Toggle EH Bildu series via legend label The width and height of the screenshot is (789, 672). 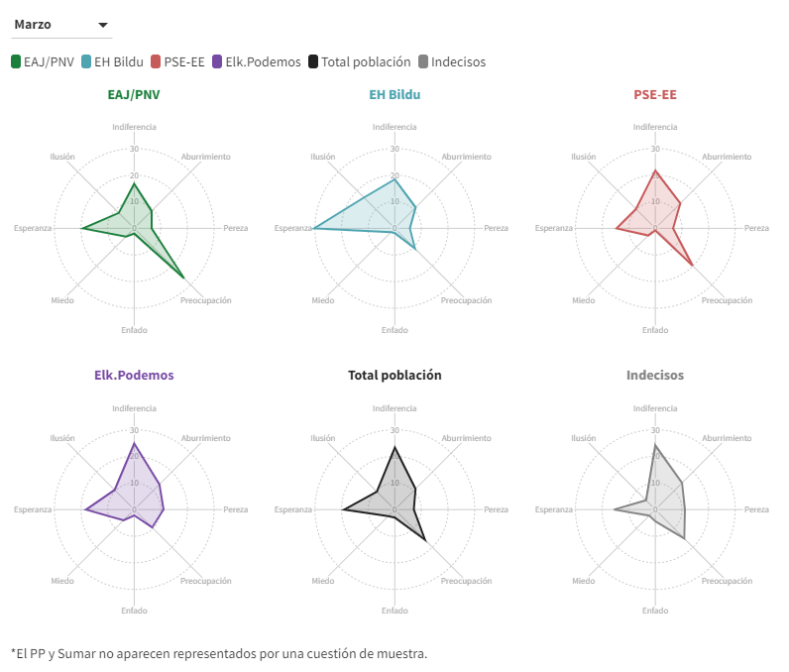119,61
